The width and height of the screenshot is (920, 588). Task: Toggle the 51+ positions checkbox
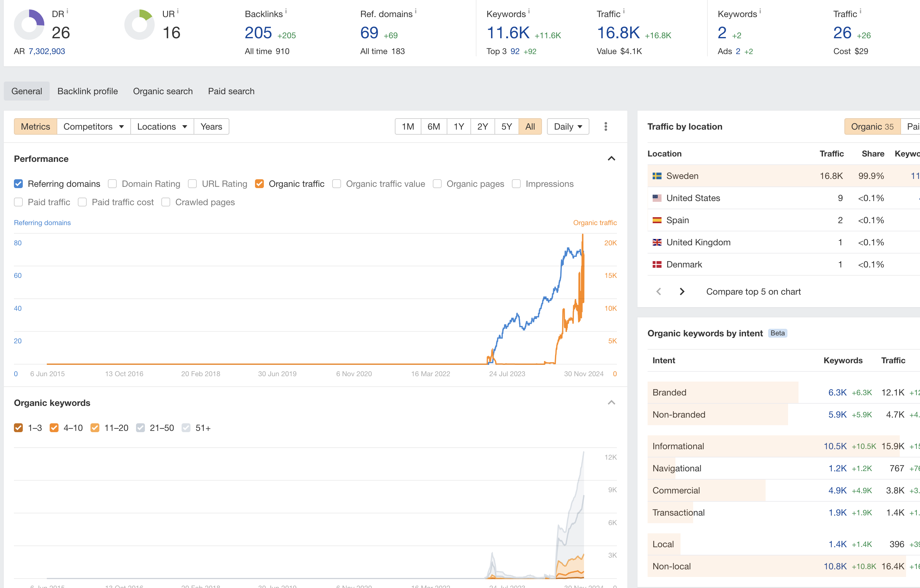(186, 428)
